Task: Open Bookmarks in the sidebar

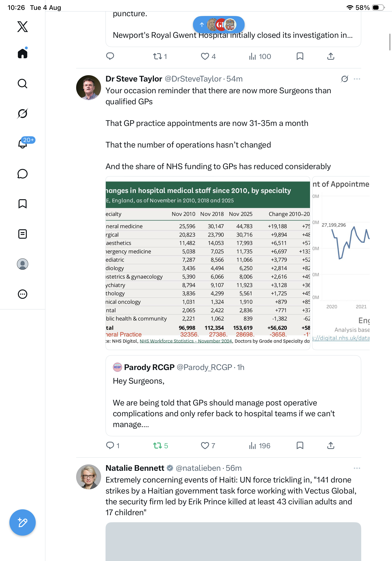Action: [x=23, y=204]
